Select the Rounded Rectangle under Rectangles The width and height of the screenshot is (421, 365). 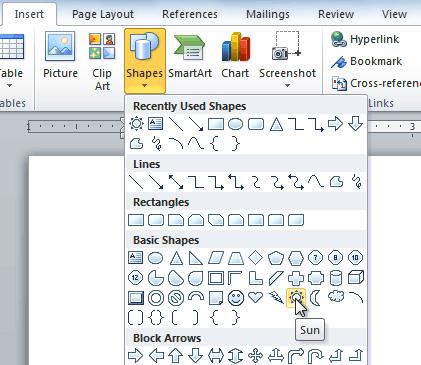pos(156,220)
